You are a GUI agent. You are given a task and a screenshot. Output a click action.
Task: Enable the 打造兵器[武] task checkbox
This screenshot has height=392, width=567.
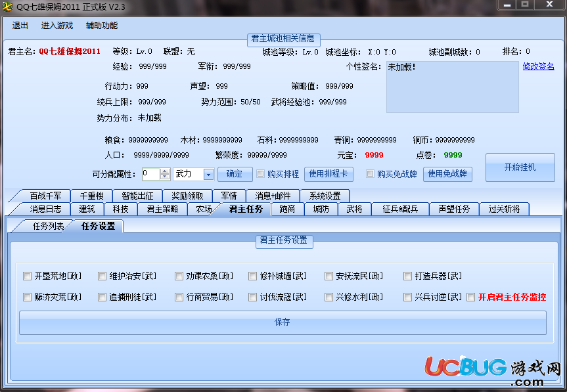click(x=407, y=276)
